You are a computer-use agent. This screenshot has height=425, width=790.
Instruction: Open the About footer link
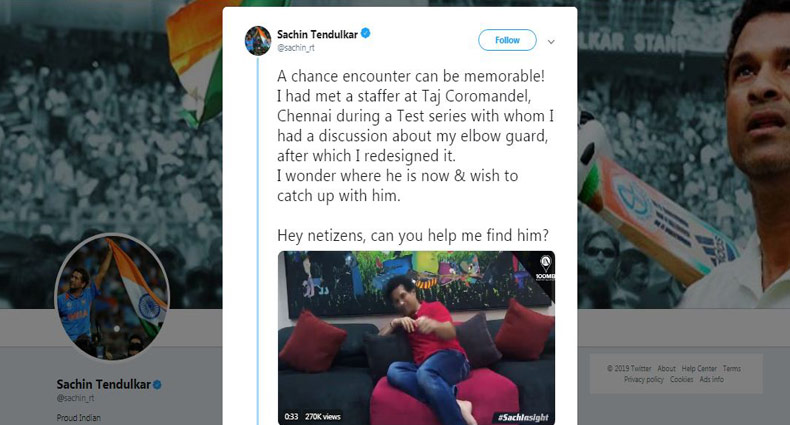tap(666, 369)
